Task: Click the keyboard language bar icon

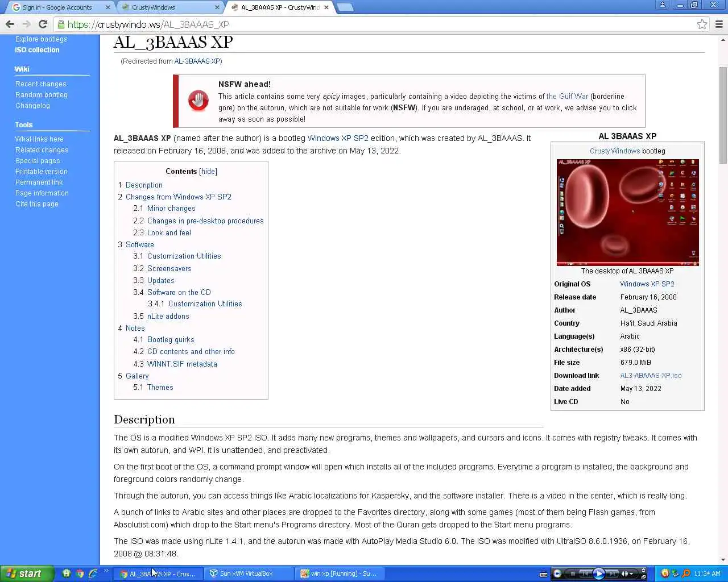Action: tap(544, 574)
